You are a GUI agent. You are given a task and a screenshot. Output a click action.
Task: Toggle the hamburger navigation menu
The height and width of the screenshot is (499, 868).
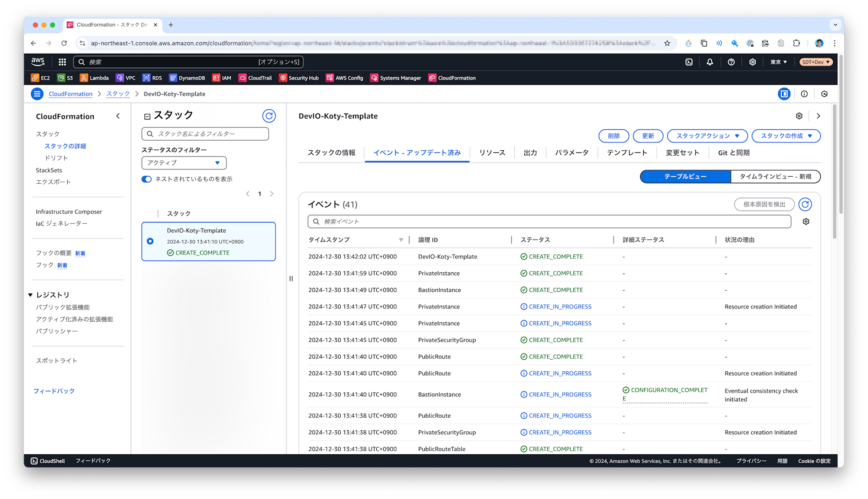point(37,94)
